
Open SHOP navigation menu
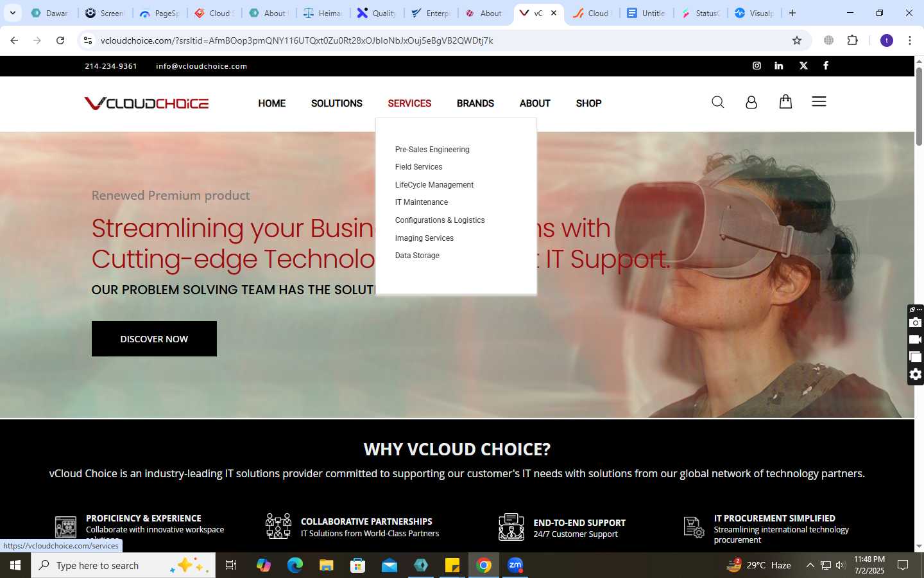coord(588,103)
